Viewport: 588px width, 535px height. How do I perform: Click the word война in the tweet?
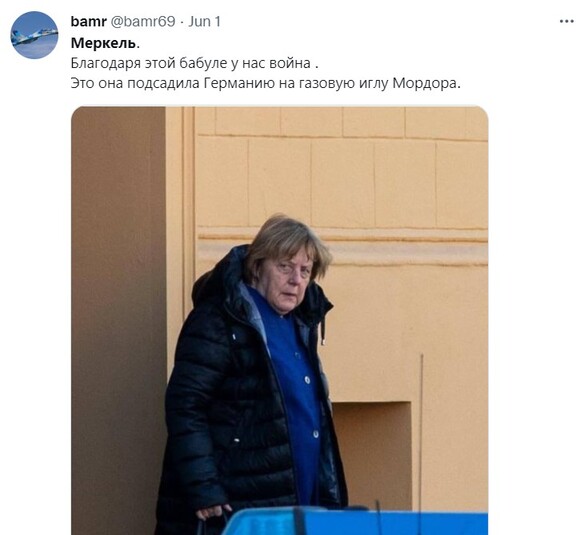pos(290,63)
